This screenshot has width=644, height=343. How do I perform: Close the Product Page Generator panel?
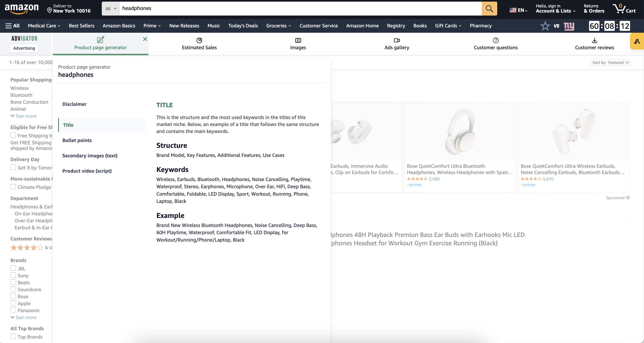(145, 39)
